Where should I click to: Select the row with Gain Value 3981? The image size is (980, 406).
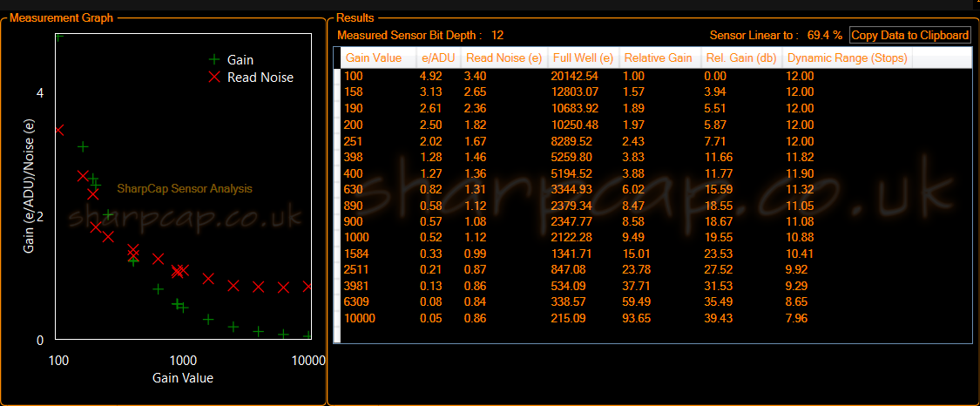pos(656,286)
